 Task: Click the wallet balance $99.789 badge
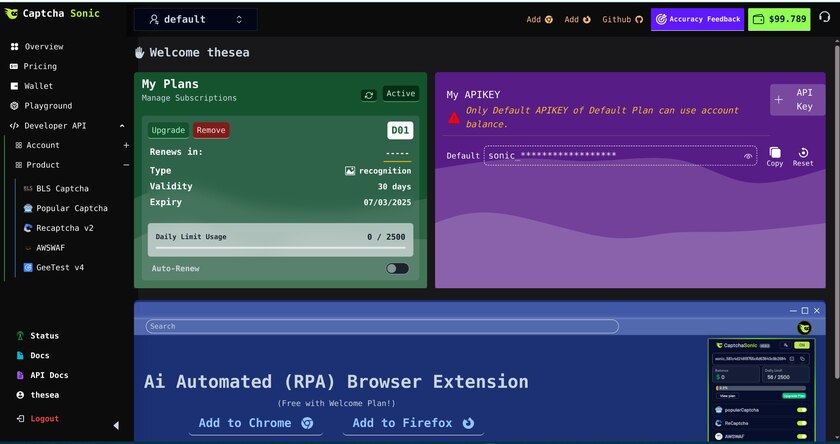[x=779, y=19]
